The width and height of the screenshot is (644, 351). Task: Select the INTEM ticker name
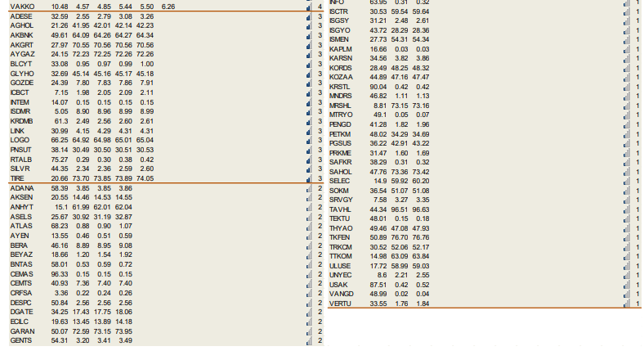[x=20, y=102]
